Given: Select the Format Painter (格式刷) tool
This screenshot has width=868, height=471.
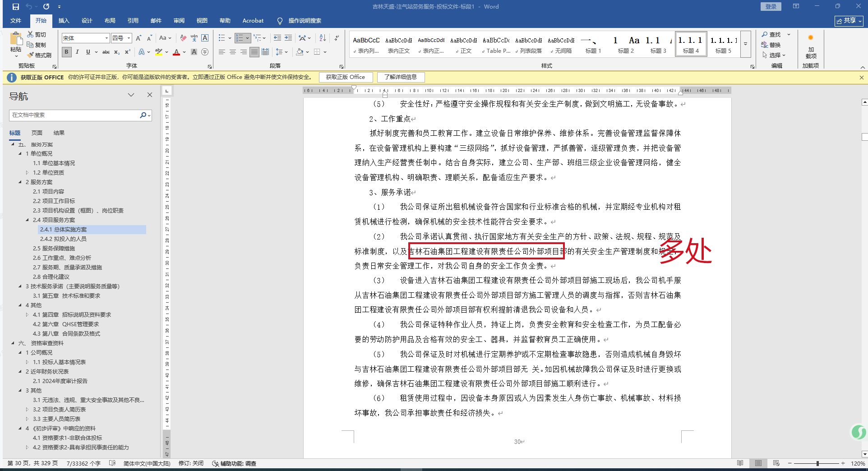Looking at the screenshot, I should click(39, 55).
